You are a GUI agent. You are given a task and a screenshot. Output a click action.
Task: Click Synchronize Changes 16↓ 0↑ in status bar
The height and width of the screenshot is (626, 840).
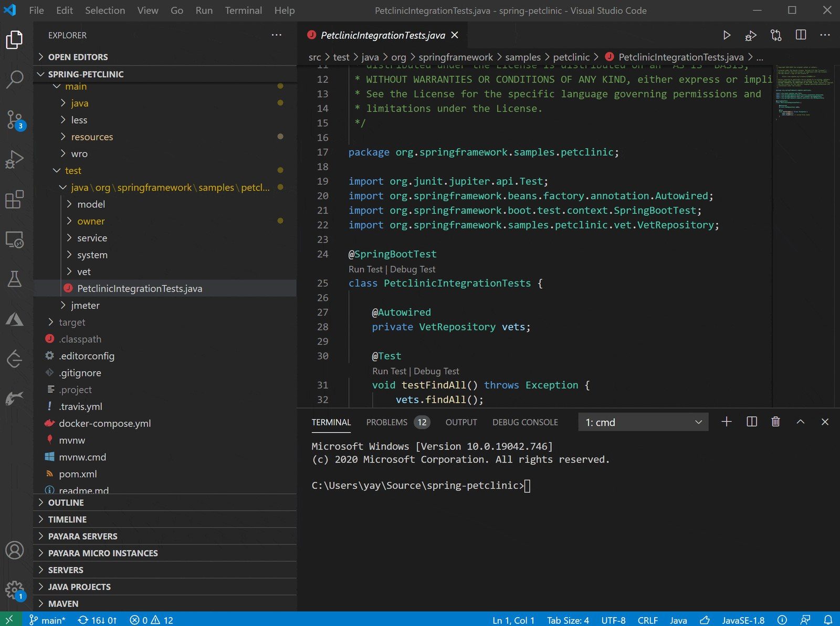click(x=97, y=620)
